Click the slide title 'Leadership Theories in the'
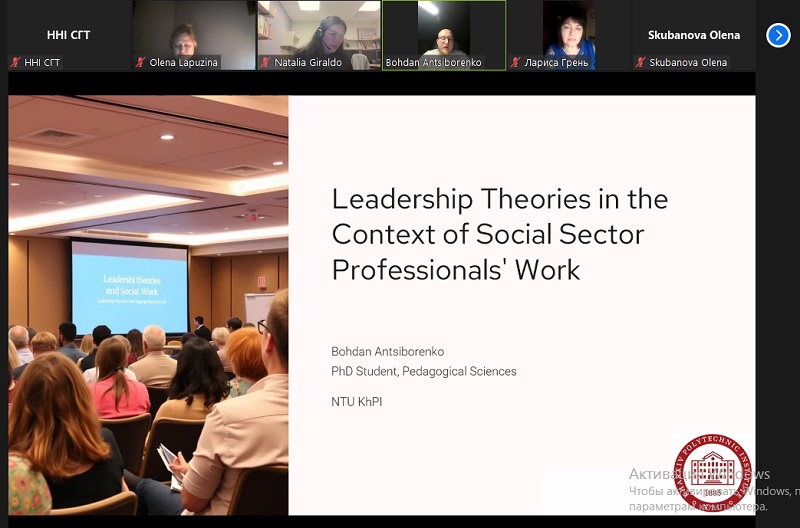 (x=500, y=199)
